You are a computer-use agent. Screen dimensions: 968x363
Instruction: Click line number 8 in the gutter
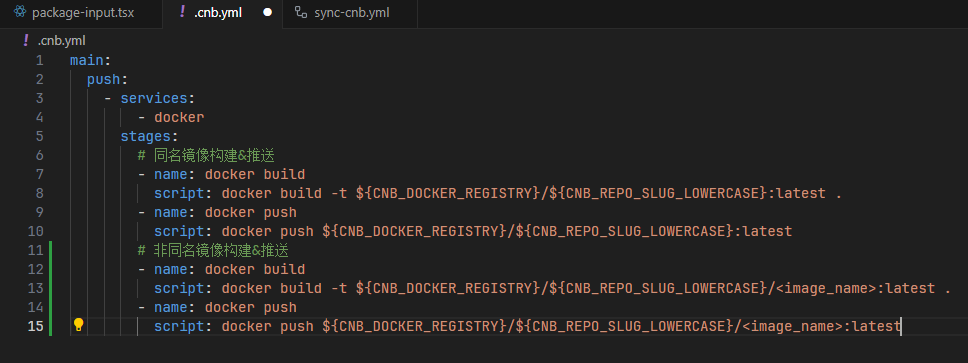click(40, 193)
